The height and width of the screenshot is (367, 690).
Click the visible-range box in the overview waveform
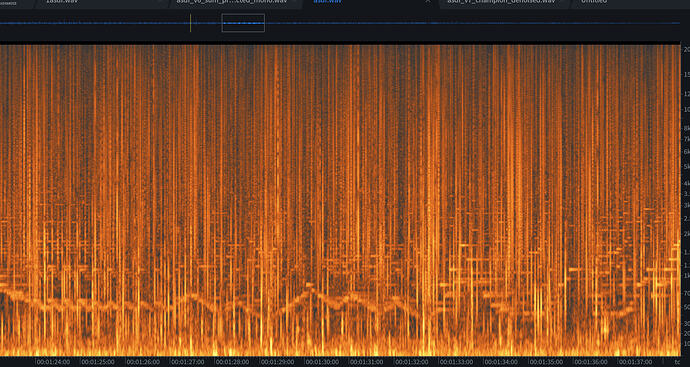point(243,23)
